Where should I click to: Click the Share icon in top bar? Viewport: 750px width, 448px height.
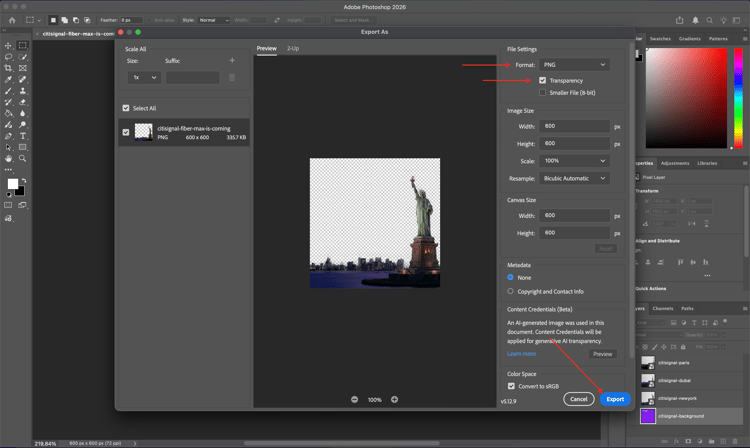[680, 20]
